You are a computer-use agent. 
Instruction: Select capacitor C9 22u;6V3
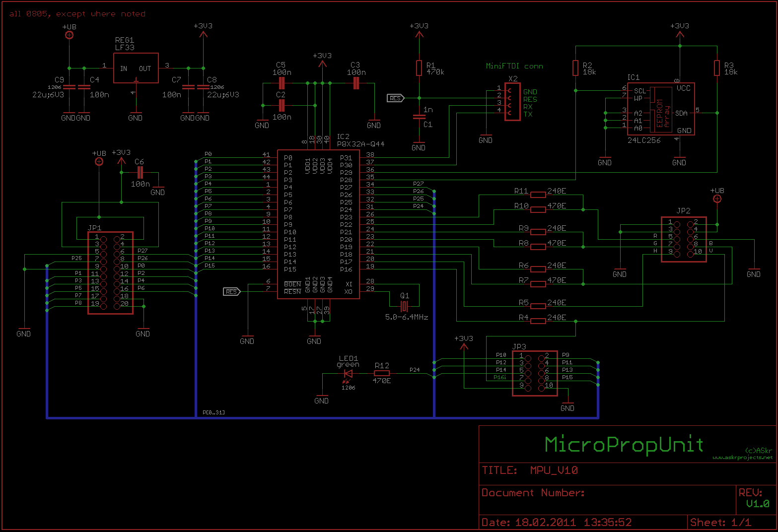tap(69, 87)
